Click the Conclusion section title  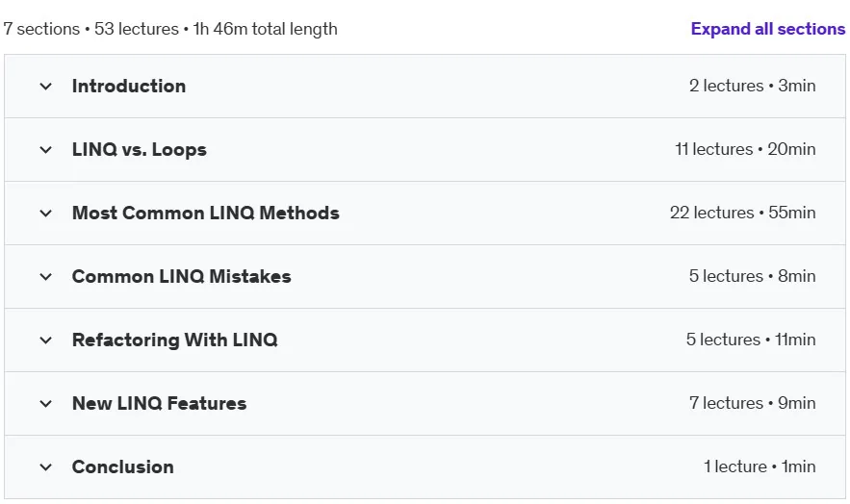(x=123, y=466)
